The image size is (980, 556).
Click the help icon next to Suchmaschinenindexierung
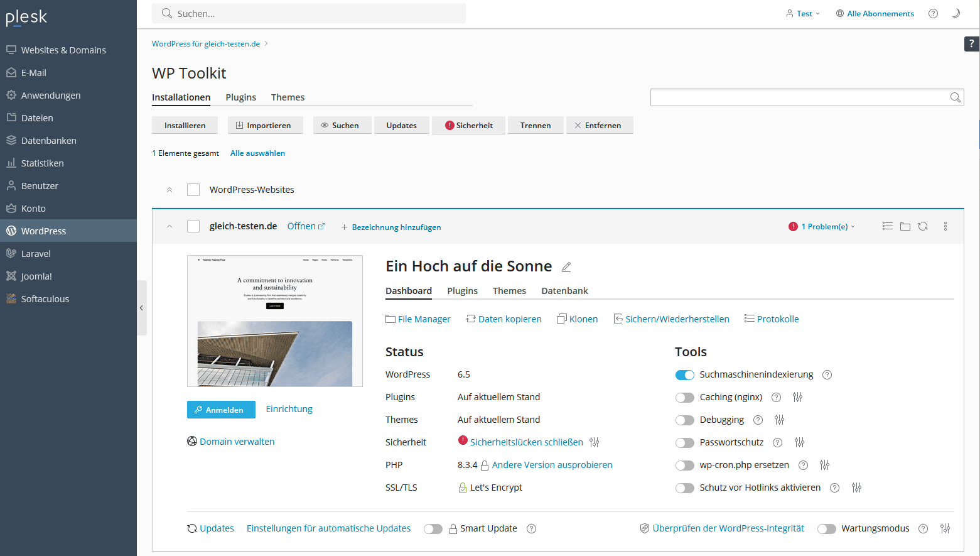click(827, 374)
